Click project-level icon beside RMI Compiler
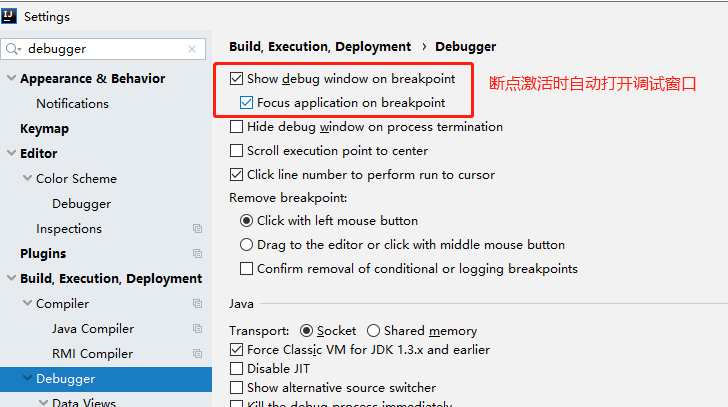 197,354
